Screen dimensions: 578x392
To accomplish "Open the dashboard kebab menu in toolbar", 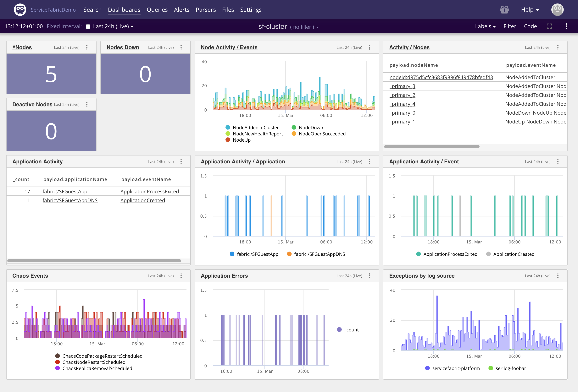I will 566,26.
